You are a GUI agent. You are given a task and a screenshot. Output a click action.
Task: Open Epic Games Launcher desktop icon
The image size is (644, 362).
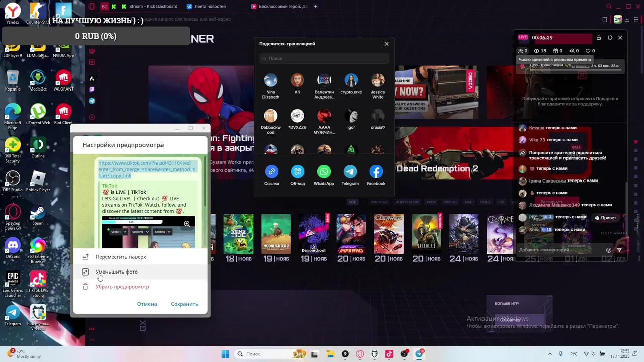13,284
